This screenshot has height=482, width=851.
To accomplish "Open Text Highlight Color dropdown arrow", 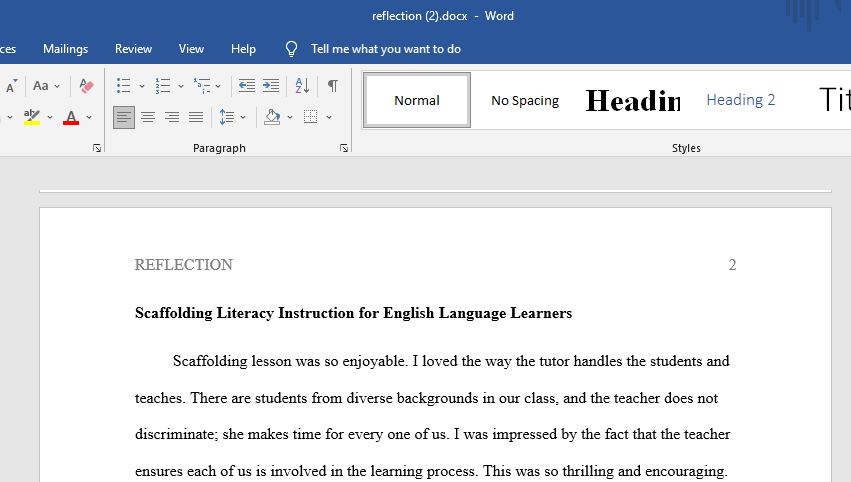I will coord(50,117).
